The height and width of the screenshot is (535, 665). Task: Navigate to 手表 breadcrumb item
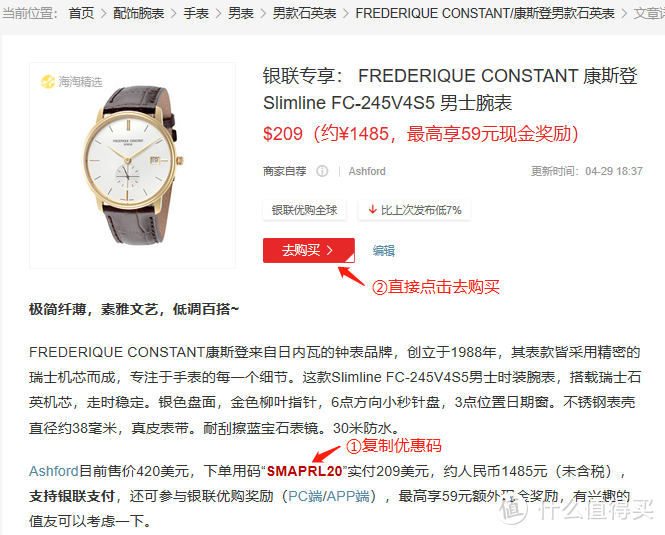(196, 14)
